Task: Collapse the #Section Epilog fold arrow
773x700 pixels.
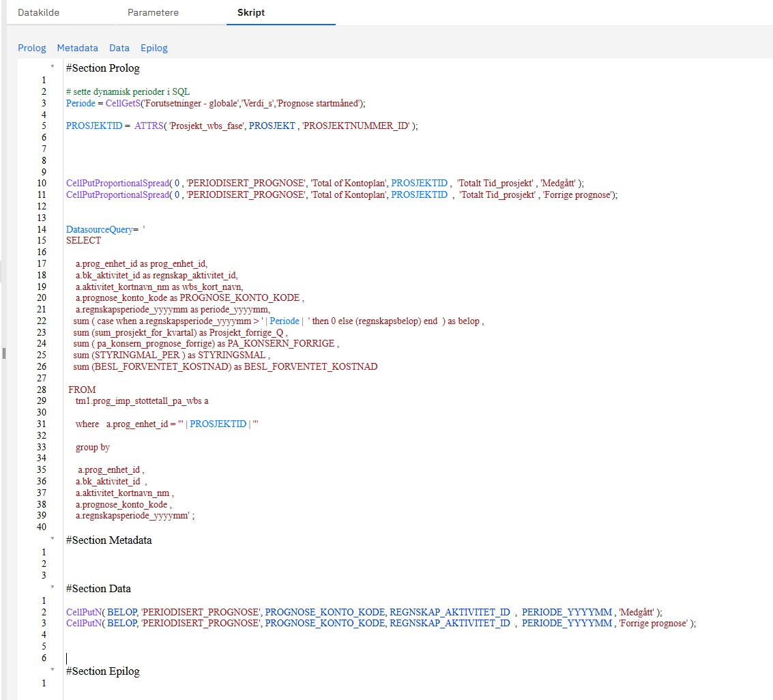Action: tap(53, 669)
